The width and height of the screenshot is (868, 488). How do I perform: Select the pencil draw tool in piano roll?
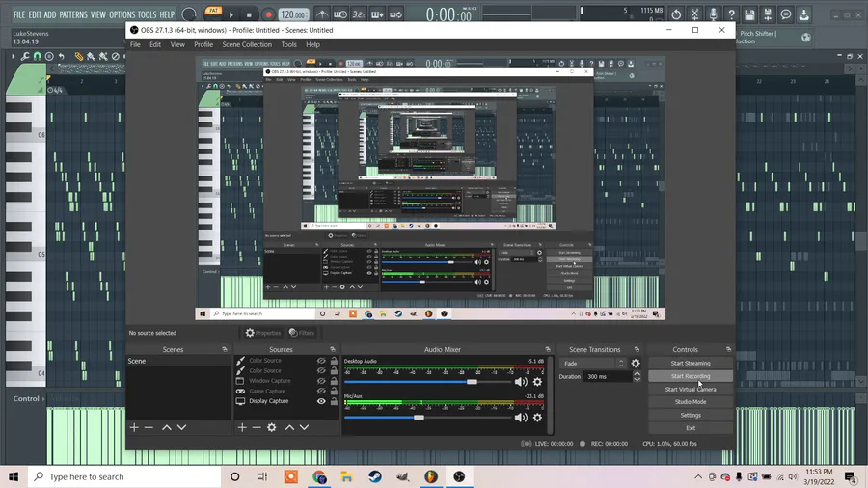79,56
